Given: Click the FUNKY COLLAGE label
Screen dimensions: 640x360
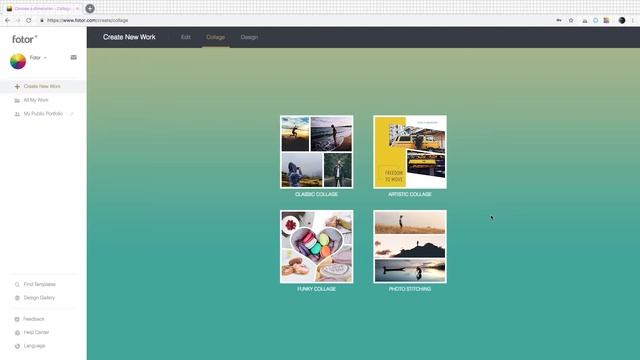Looking at the screenshot, I should tap(316, 289).
